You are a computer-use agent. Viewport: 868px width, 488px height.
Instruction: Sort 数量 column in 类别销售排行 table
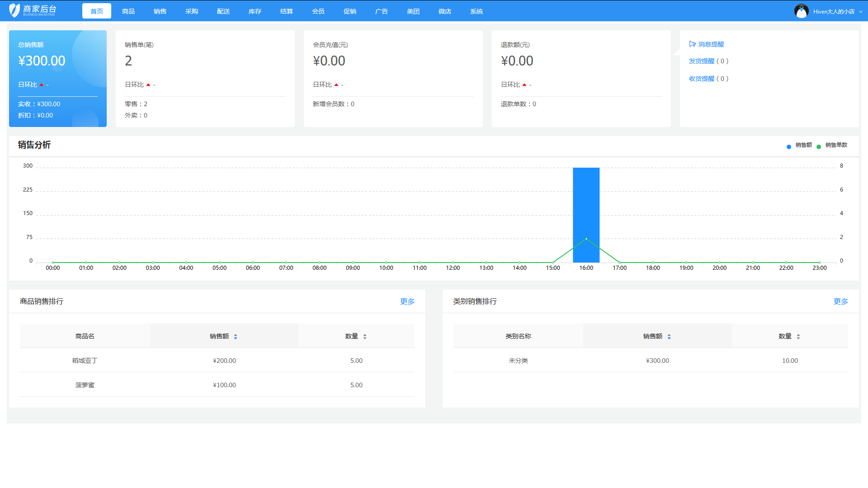(x=798, y=336)
